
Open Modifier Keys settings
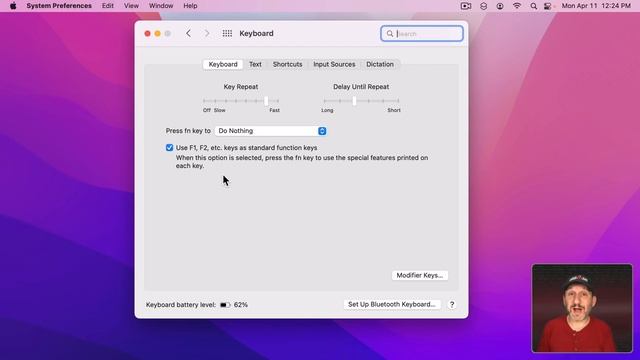tap(420, 276)
